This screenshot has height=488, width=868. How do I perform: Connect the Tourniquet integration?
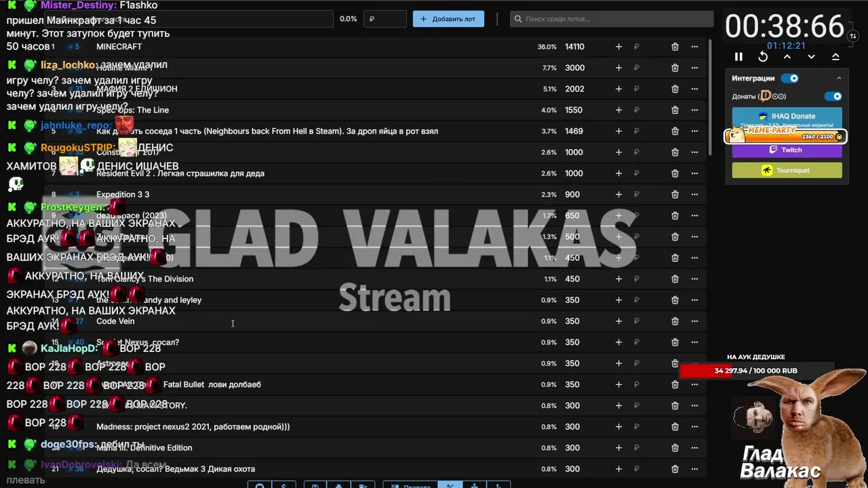787,170
